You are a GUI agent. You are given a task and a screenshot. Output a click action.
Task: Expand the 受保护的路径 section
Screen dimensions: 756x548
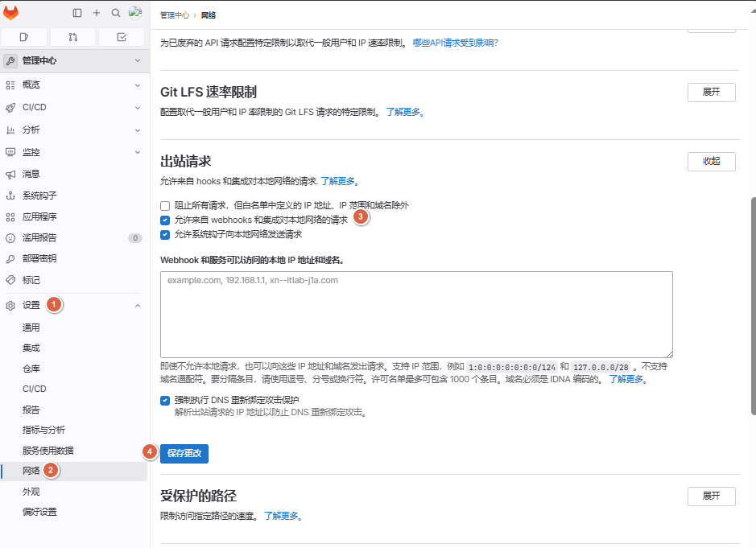pyautogui.click(x=711, y=496)
